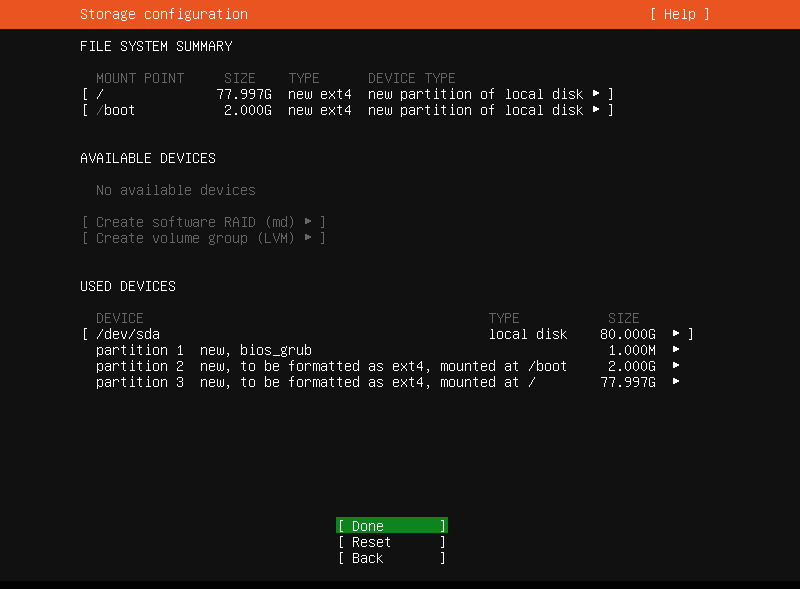Click the 80.000G disk size value
The image size is (800, 589).
(x=628, y=334)
